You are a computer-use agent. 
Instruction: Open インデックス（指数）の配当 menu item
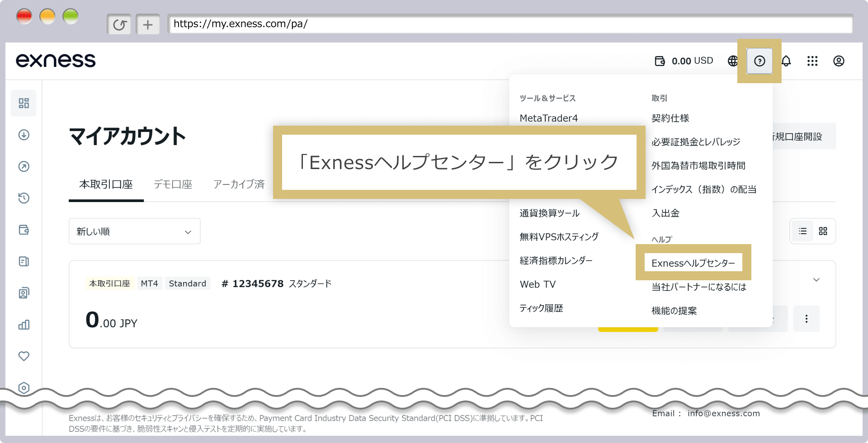704,189
